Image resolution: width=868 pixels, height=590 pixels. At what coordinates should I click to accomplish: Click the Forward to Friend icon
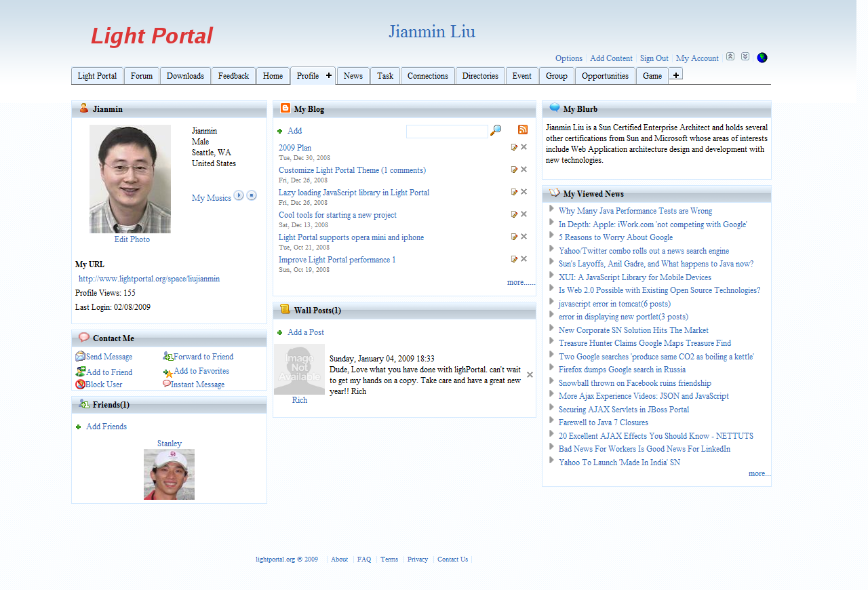pyautogui.click(x=167, y=356)
